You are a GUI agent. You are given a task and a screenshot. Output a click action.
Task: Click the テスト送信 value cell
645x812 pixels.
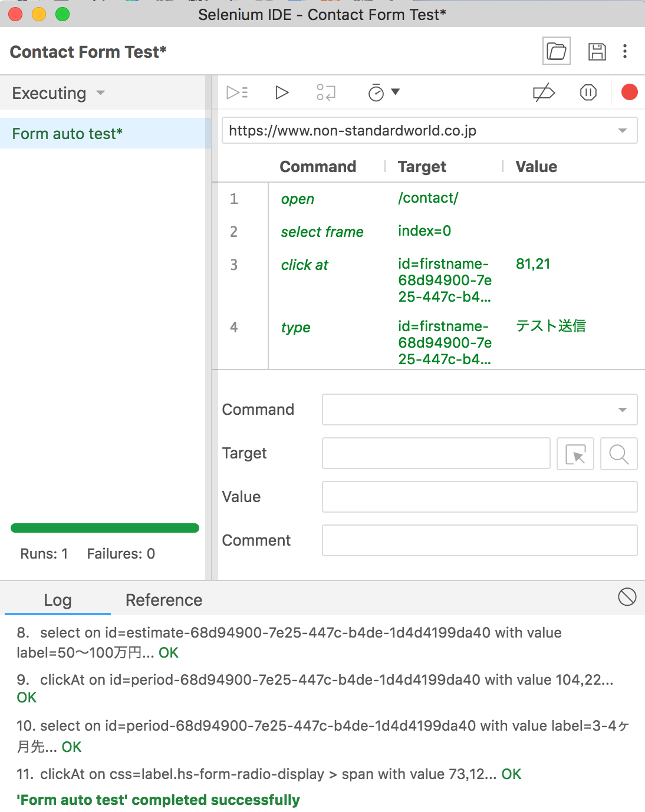[551, 326]
